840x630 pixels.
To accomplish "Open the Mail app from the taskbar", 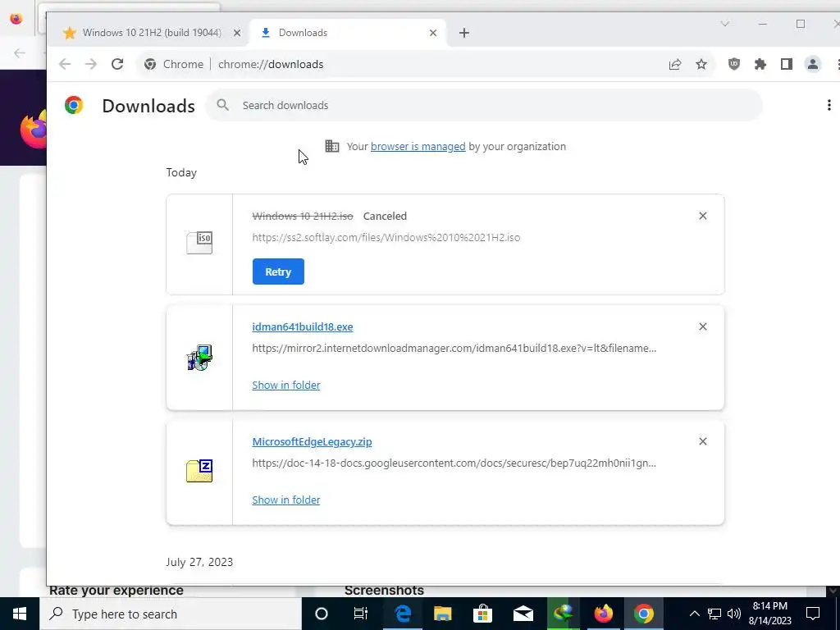I will click(523, 614).
